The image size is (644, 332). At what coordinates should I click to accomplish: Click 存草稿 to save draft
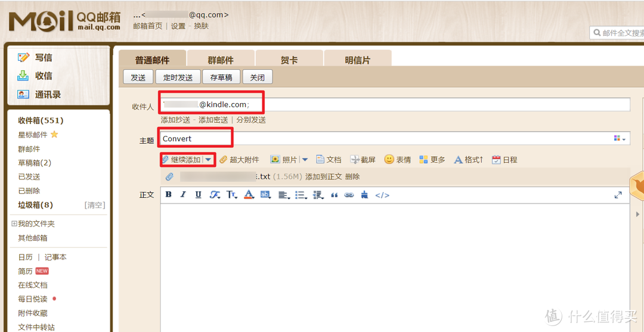[x=221, y=77]
